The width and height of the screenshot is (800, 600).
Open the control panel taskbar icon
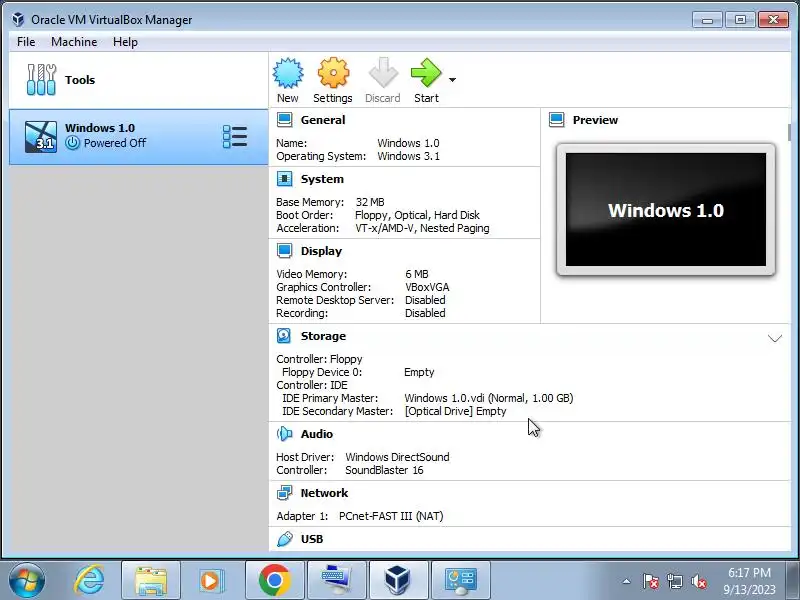point(460,581)
